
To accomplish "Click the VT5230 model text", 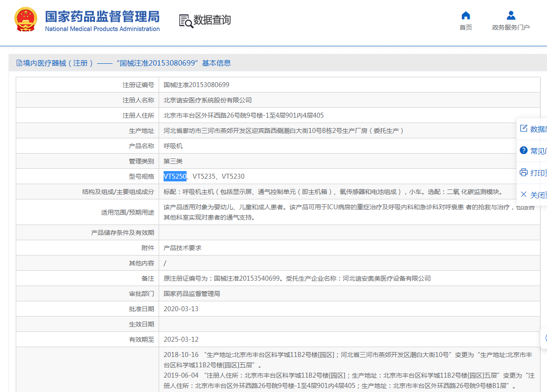I will (233, 176).
